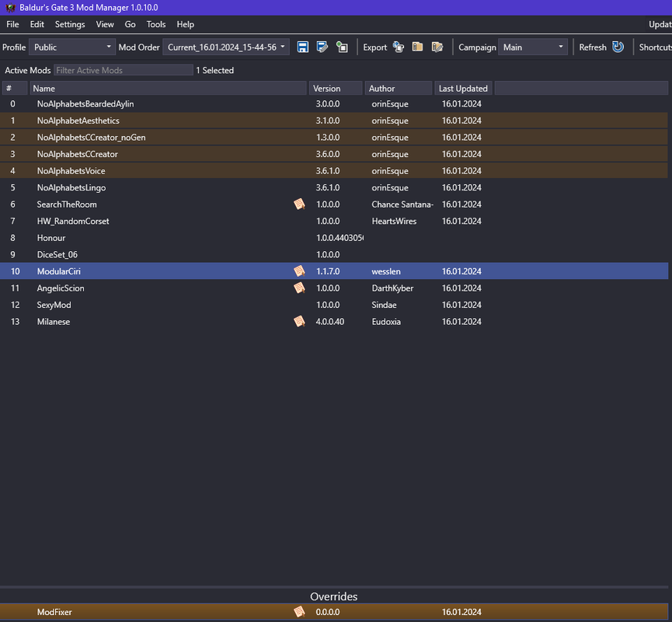
Task: Select the NoAlphabetsBeardedAylin mod row
Action: (x=334, y=104)
